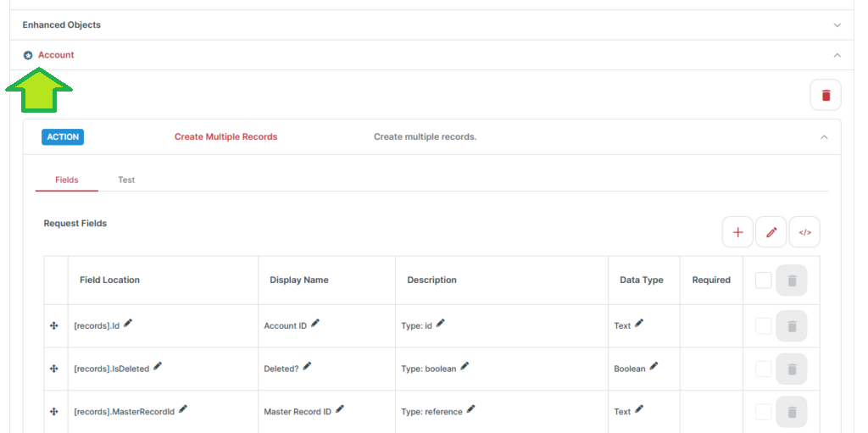Edit the Account ID display name pencil

315,323
